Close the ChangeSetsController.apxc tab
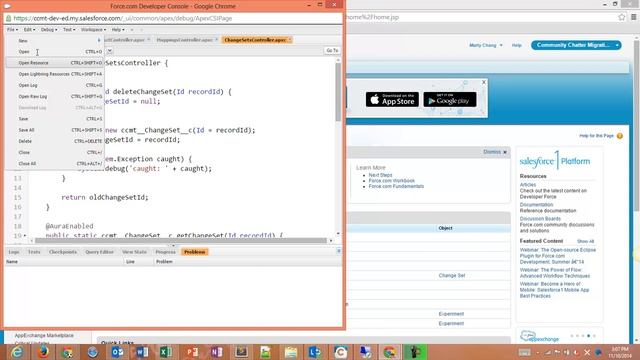Viewport: 640px width, 360px height. [290, 40]
